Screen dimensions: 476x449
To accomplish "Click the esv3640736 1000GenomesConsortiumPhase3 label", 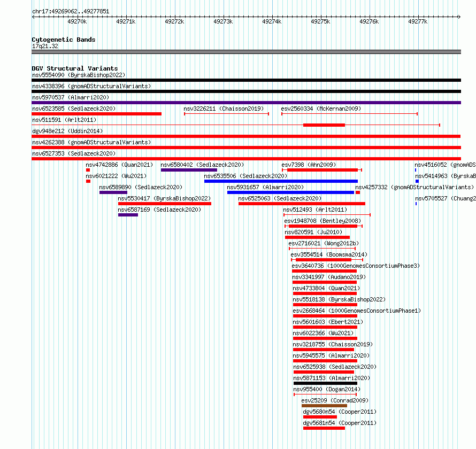I will pyautogui.click(x=356, y=266).
